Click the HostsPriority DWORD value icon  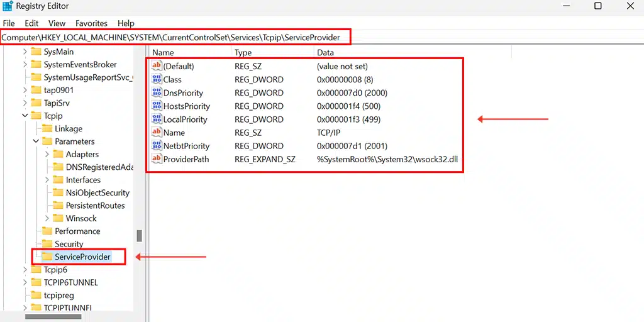157,106
